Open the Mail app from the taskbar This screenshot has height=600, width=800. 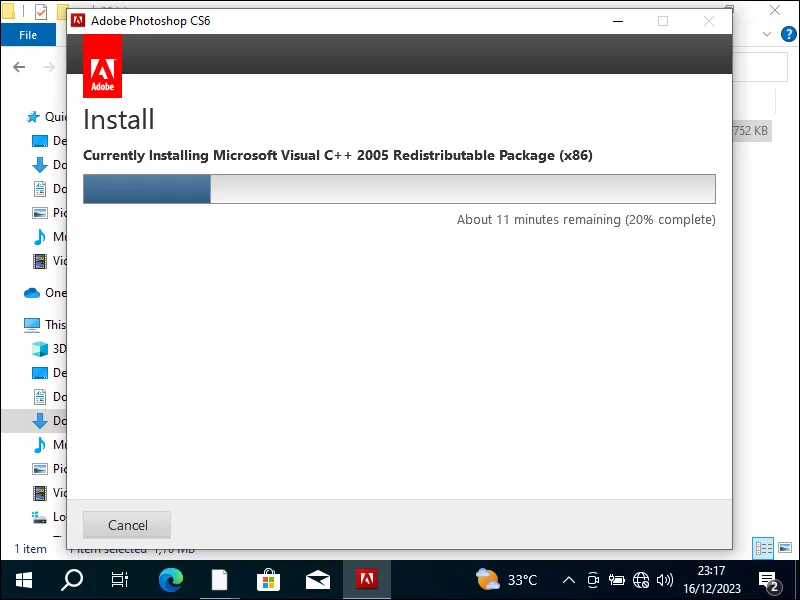[x=318, y=578]
